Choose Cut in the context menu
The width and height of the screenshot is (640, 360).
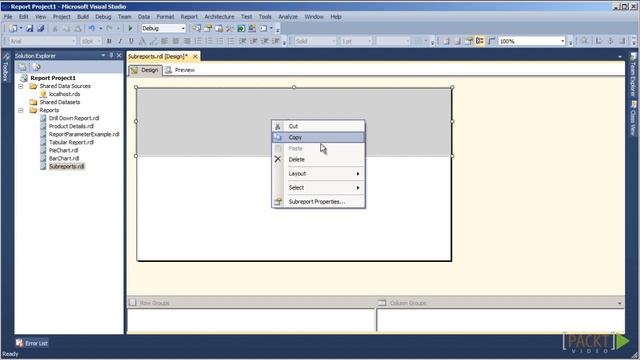[318, 126]
